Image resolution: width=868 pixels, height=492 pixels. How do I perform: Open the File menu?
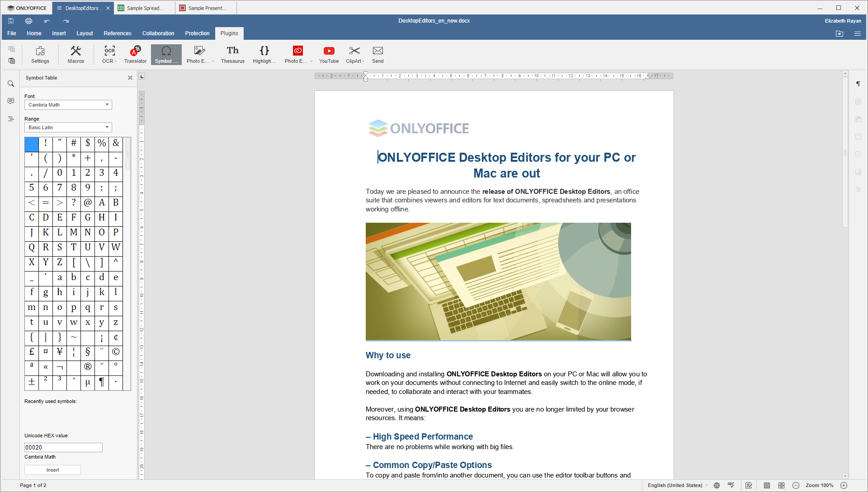point(12,33)
